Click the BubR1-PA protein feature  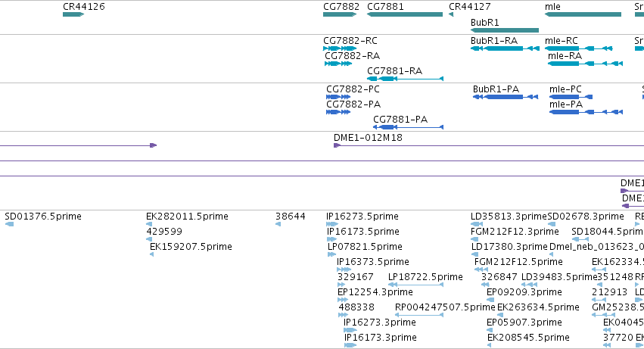(x=506, y=97)
